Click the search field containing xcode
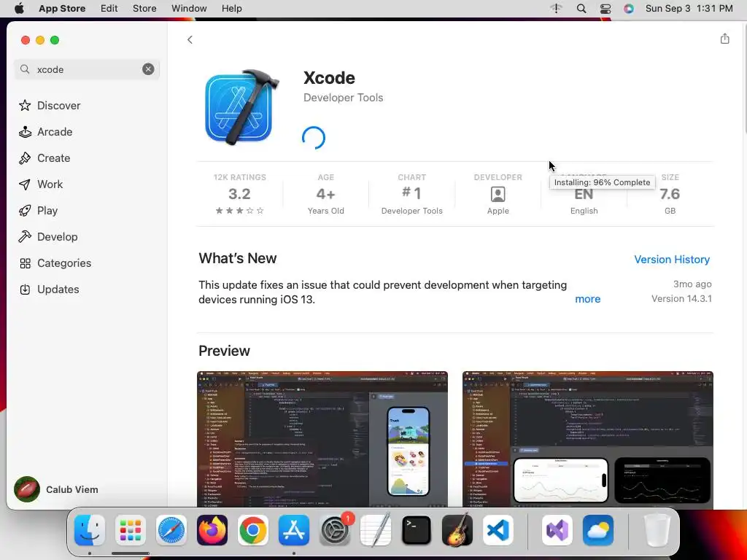This screenshot has width=747, height=560. click(x=87, y=69)
